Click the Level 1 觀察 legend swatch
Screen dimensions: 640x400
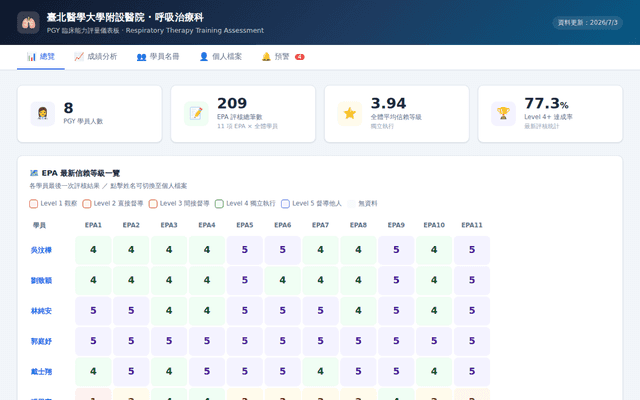pos(33,204)
